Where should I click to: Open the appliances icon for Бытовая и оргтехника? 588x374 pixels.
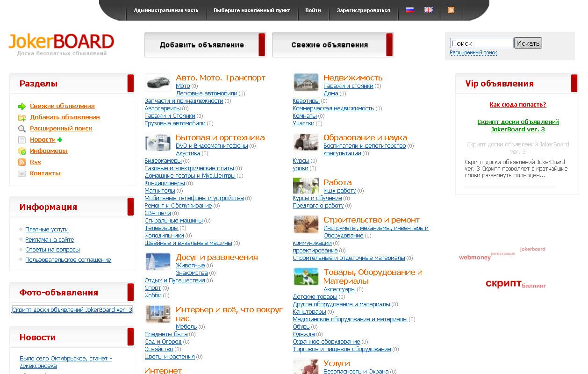click(x=158, y=142)
